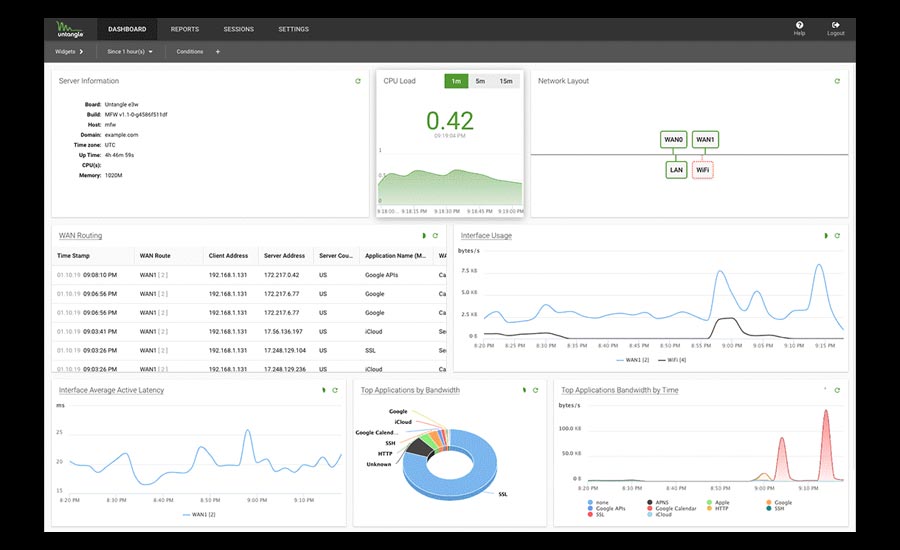Click the Logout icon
Viewport: 900px width, 550px height.
click(x=835, y=28)
